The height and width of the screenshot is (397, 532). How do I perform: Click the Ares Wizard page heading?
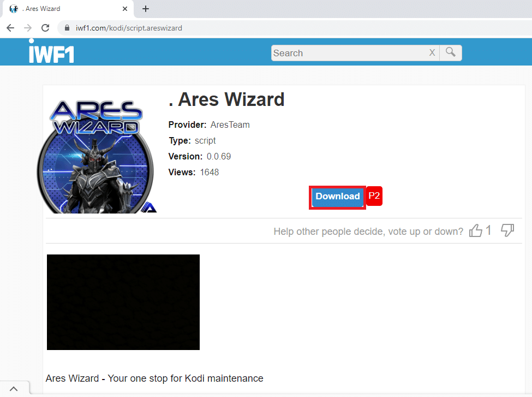tap(226, 99)
